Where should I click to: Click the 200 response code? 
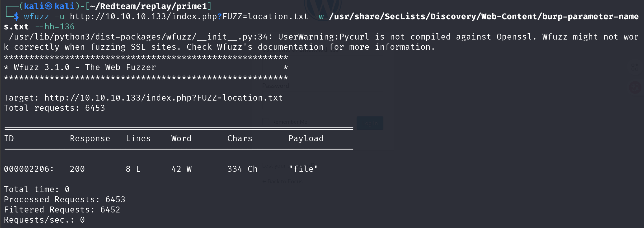[x=77, y=169]
